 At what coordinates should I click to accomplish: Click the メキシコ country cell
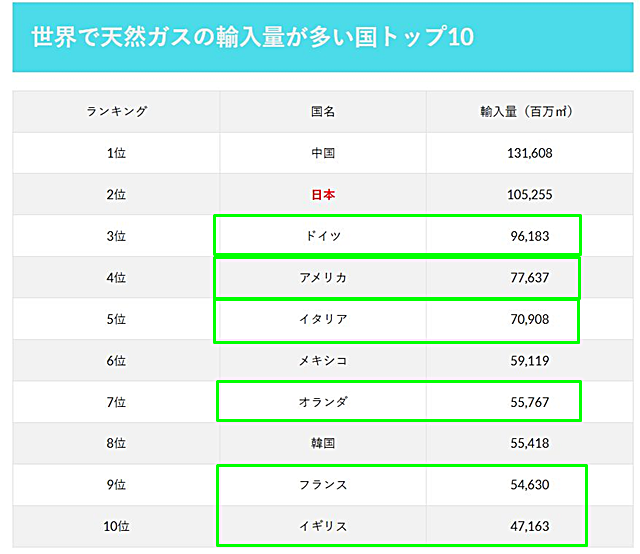[323, 360]
